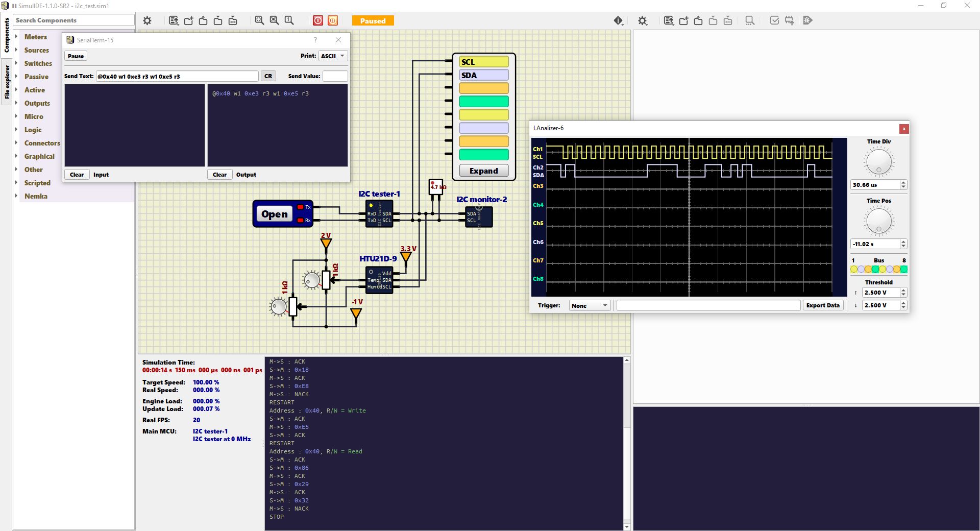Image resolution: width=980 pixels, height=531 pixels.
Task: Click the orange pause simulation button
Action: [x=333, y=20]
